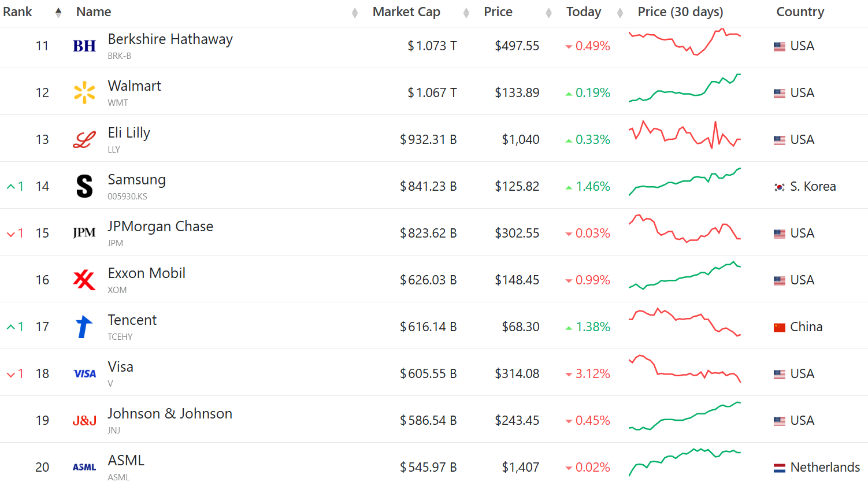Sort by Name using sort arrows
This screenshot has height=489, width=868.
coord(355,13)
